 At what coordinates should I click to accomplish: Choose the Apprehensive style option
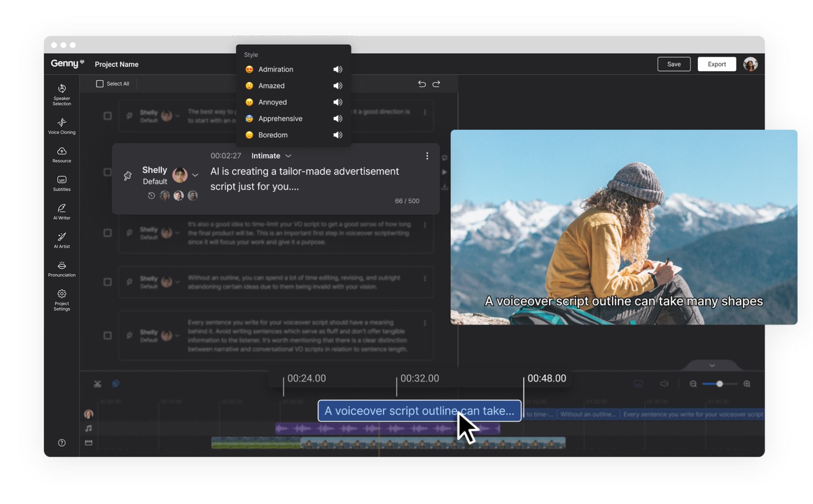(280, 118)
